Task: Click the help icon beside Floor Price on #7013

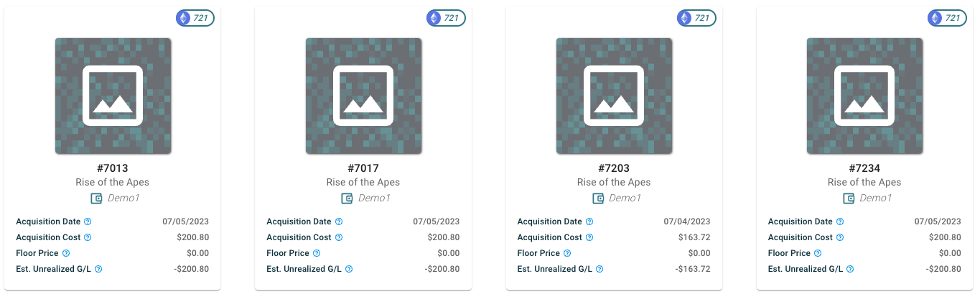Action: click(66, 253)
